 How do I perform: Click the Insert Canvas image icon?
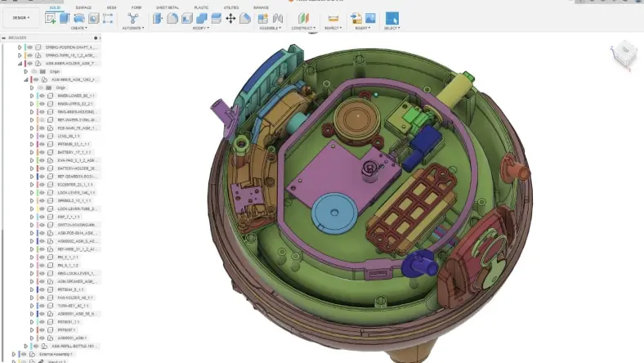coord(370,18)
